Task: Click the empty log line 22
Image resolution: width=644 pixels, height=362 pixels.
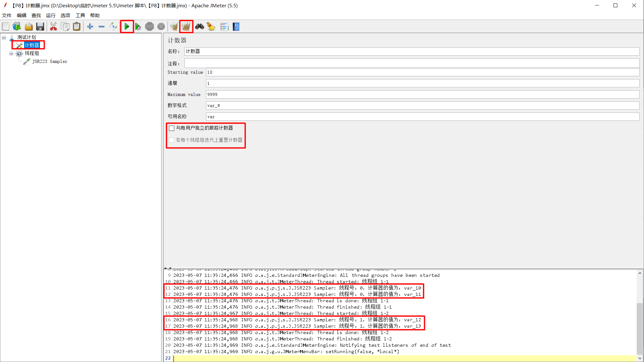Action: tap(405, 358)
